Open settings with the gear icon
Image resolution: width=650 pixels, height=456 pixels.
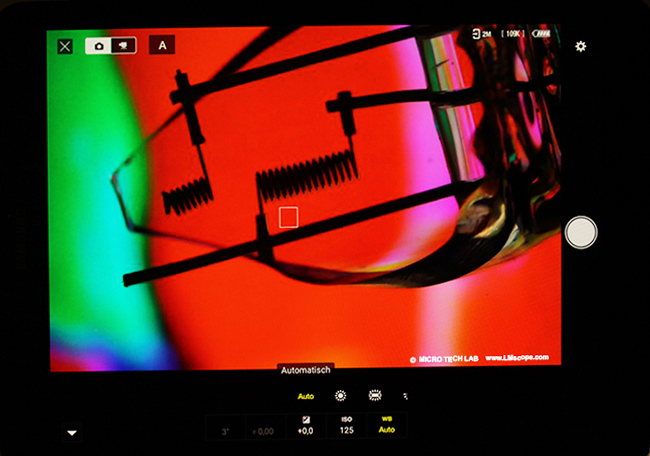coord(580,46)
